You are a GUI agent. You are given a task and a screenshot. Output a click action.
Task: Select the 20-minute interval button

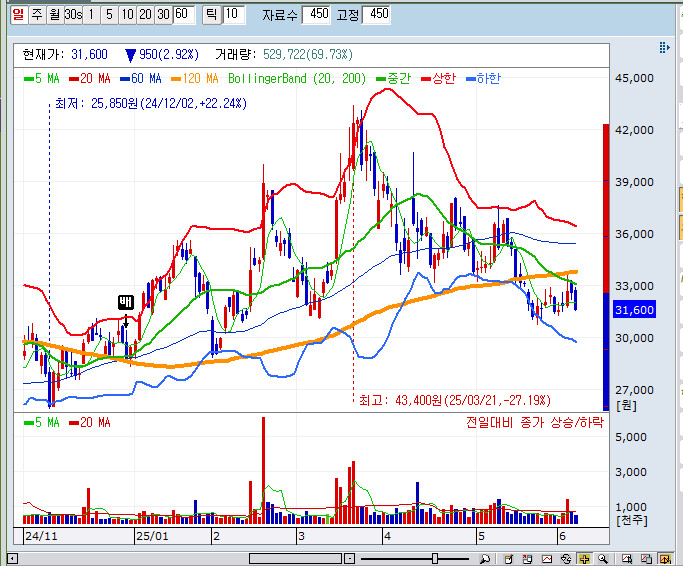tap(145, 15)
